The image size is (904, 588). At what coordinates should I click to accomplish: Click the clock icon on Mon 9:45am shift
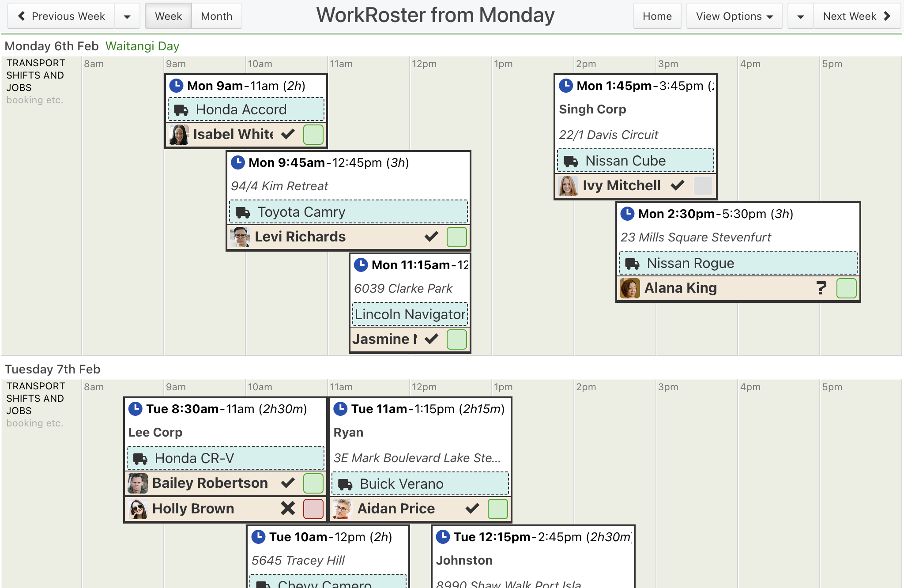[x=238, y=162]
